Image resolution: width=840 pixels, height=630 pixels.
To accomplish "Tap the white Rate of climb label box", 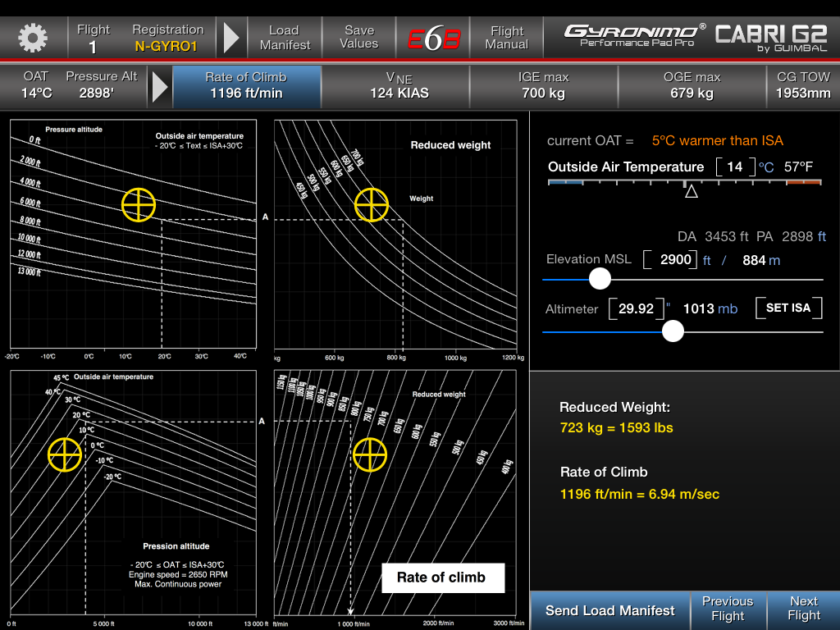I will [x=442, y=577].
